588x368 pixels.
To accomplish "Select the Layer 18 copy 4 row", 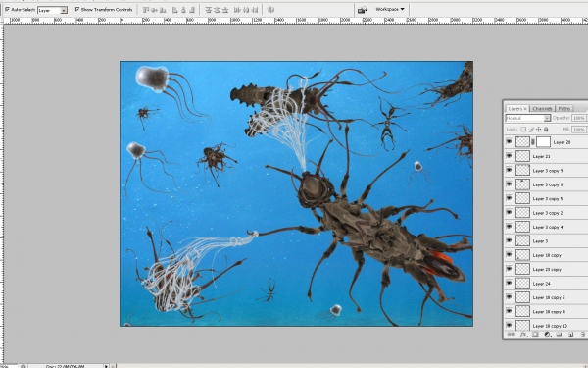I will pyautogui.click(x=547, y=311).
